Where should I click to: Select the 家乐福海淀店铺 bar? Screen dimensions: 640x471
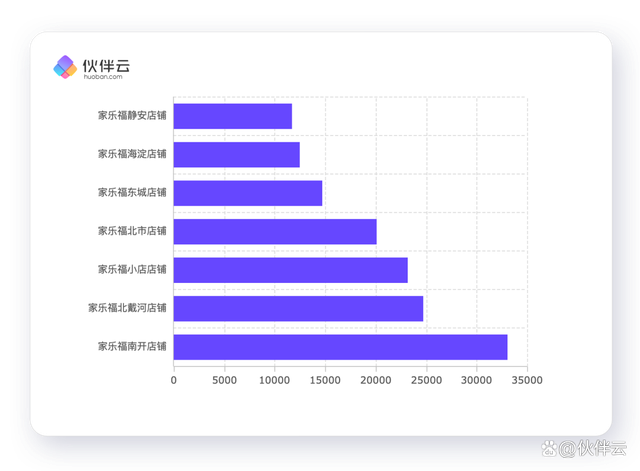(237, 155)
